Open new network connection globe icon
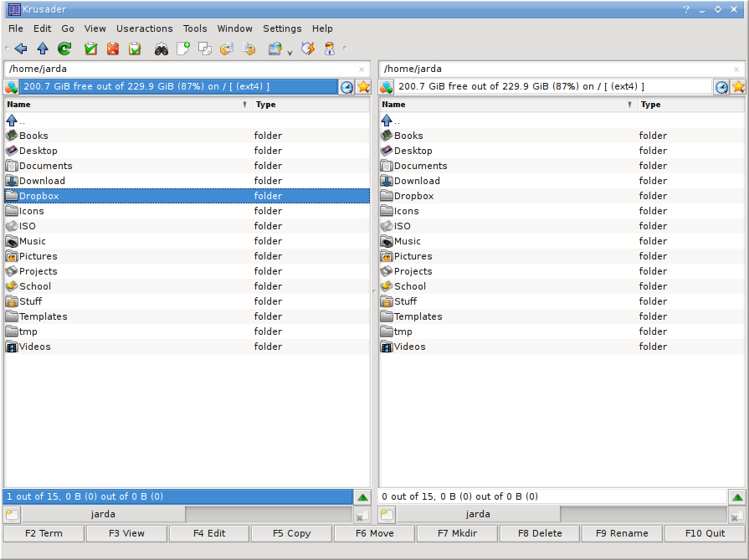Screen dimensions: 749x560 click(274, 49)
